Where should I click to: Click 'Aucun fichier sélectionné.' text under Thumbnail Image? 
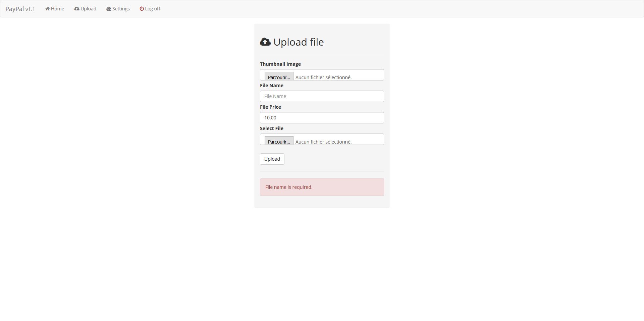pyautogui.click(x=323, y=77)
